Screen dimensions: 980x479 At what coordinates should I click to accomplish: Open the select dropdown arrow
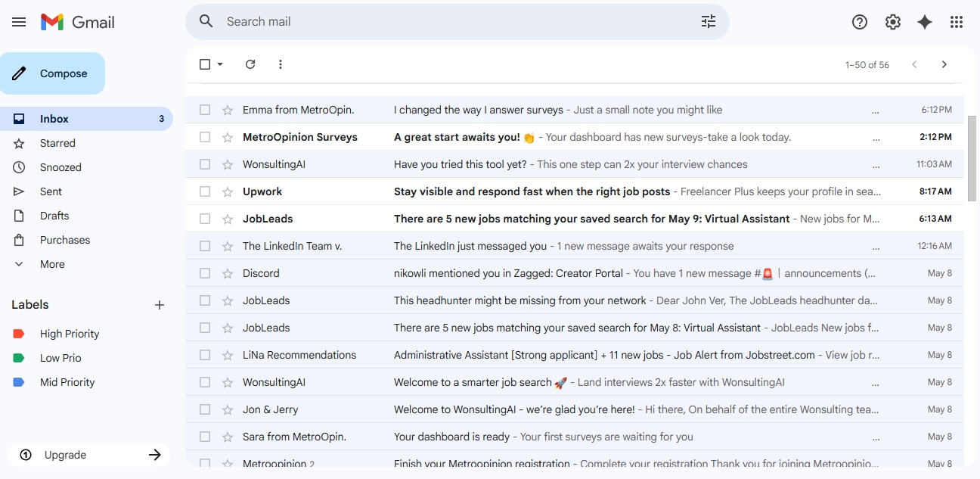pos(220,64)
